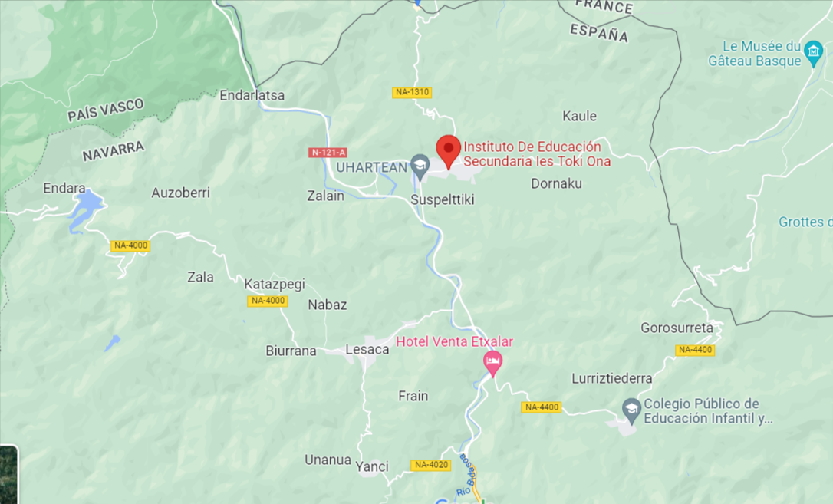
Task: Click the Suspelttiki place label
Action: [x=442, y=199]
